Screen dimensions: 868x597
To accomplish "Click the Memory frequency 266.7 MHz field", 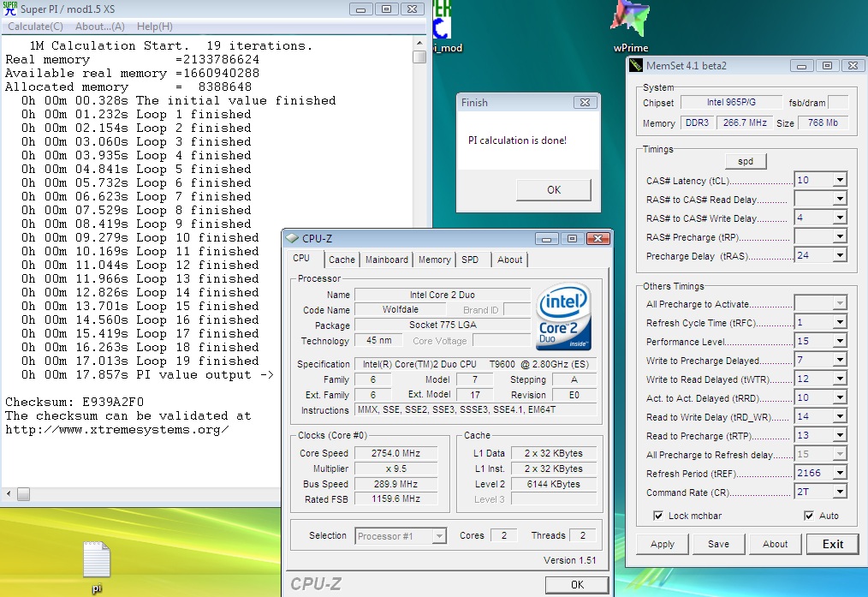I will click(745, 123).
